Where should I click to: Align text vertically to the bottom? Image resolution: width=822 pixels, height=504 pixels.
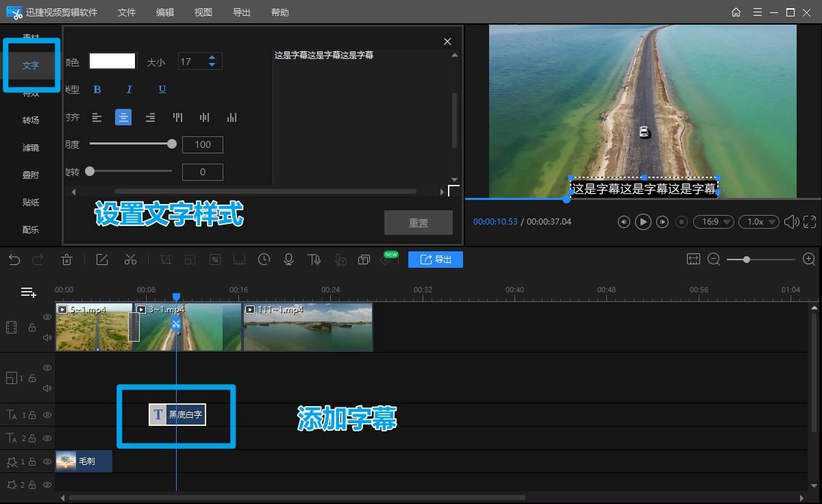(x=232, y=118)
